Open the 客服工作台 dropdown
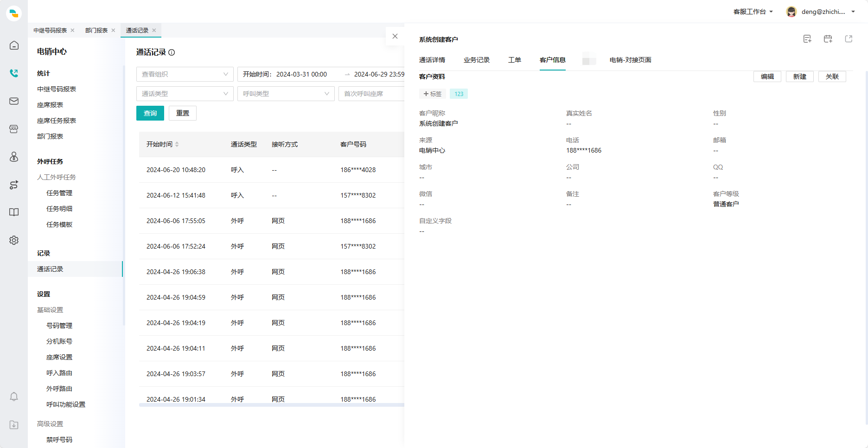This screenshot has width=868, height=448. (x=753, y=12)
